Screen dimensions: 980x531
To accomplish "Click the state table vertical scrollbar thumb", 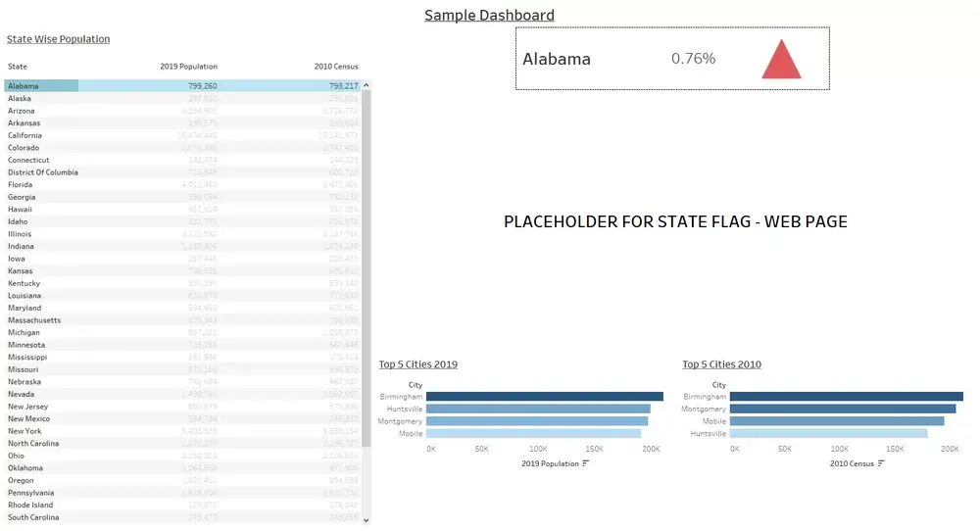I will point(367,268).
